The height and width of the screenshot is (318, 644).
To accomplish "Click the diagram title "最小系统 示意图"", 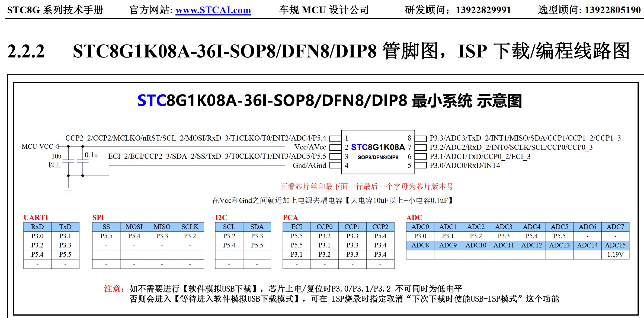I will (x=467, y=101).
